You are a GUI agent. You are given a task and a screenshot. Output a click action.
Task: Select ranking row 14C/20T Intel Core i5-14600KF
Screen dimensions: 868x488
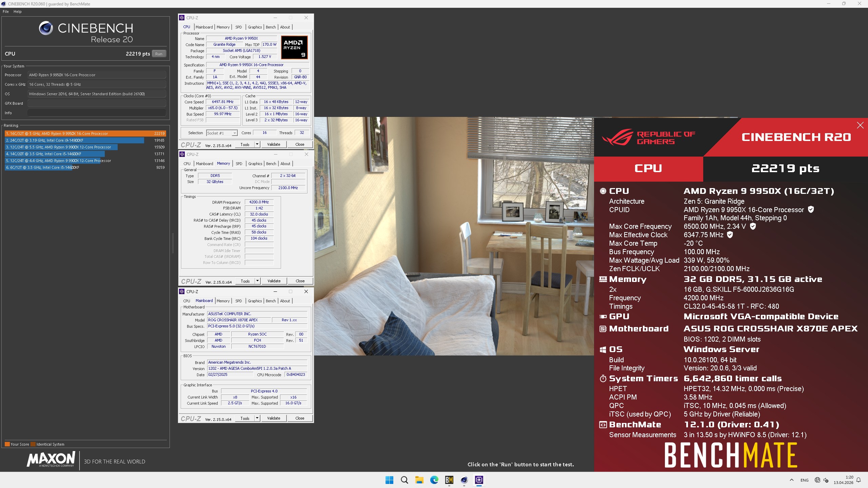(x=85, y=154)
